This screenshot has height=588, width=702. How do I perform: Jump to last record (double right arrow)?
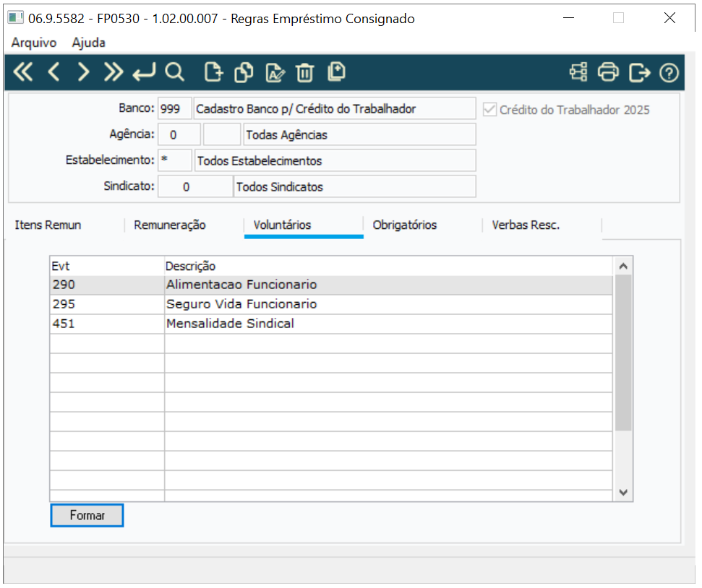tap(114, 72)
